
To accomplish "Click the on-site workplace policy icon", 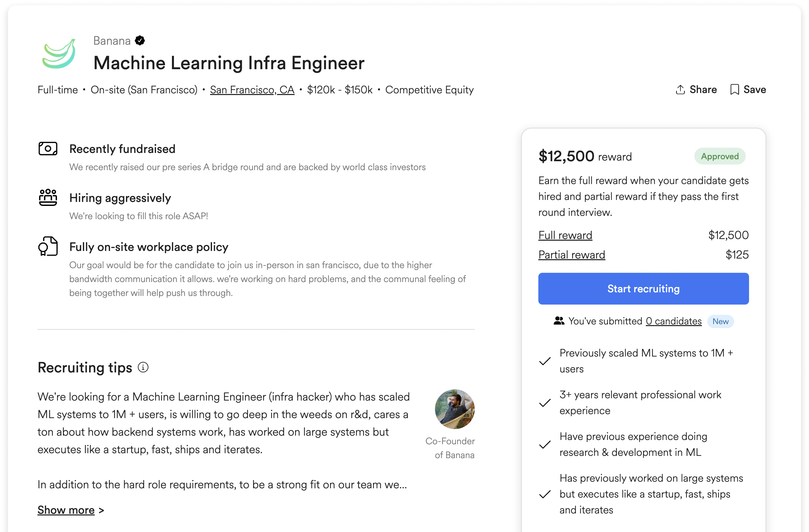I will pos(48,246).
